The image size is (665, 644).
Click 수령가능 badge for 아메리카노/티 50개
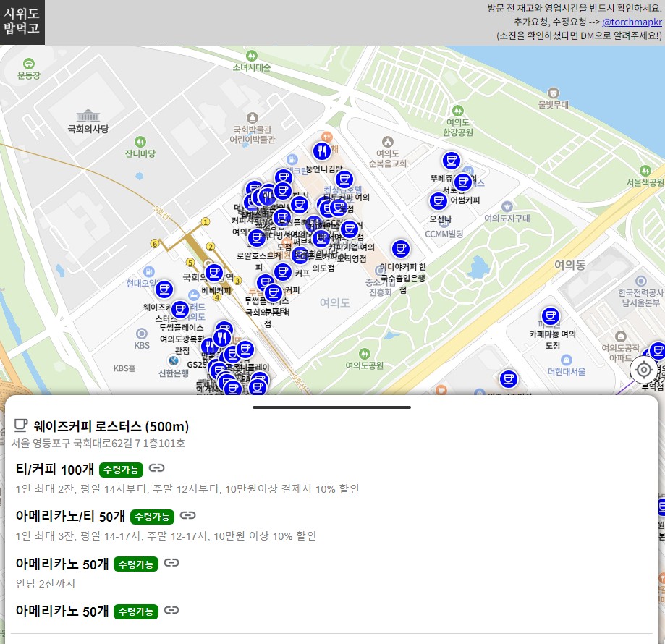click(152, 517)
